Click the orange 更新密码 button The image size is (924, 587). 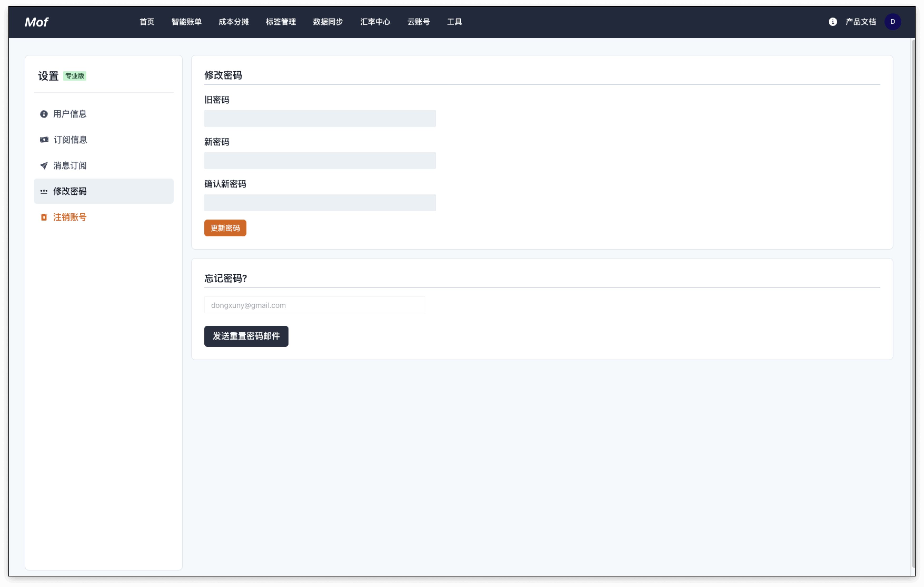[x=225, y=228]
